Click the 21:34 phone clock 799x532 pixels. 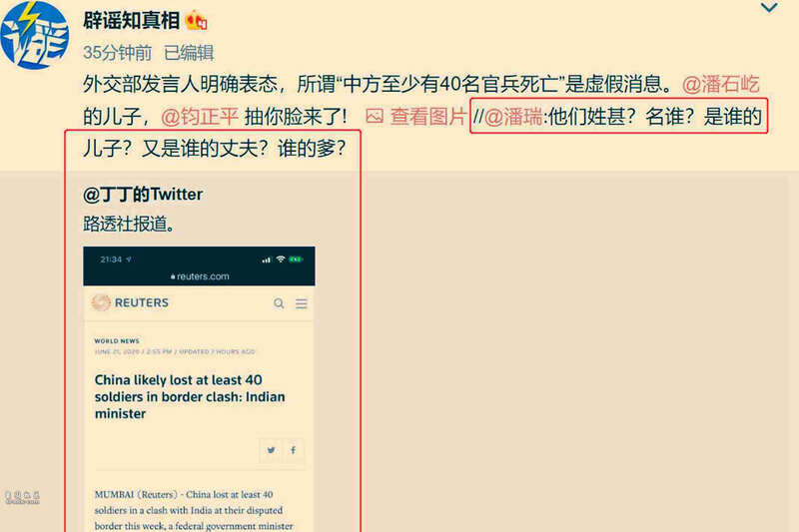point(111,260)
